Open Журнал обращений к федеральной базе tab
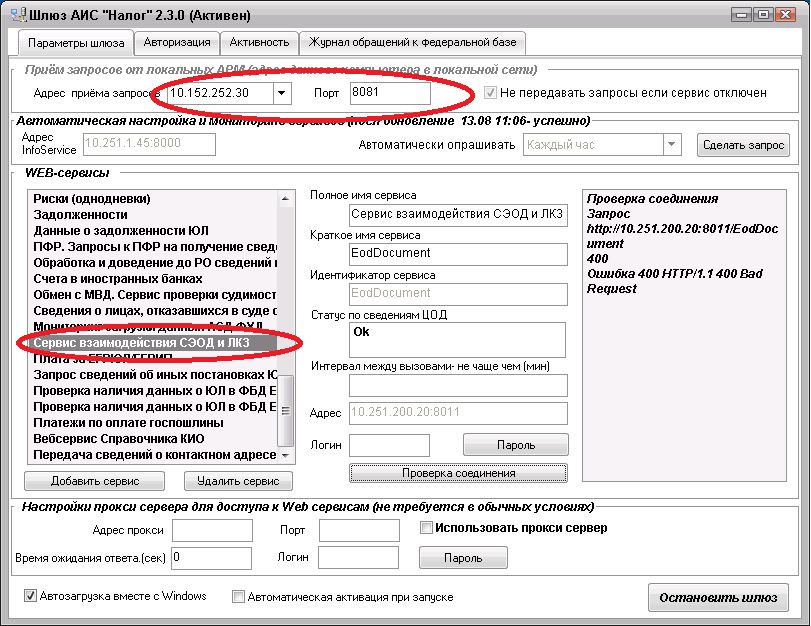The image size is (811, 626). (x=414, y=42)
